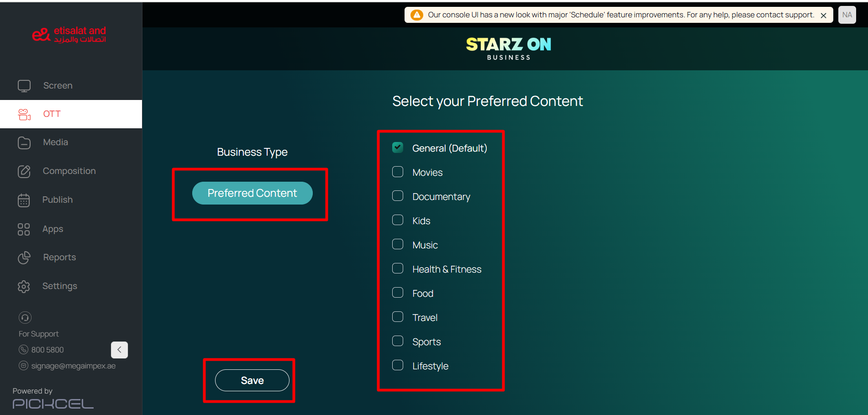868x415 pixels.
Task: Click the Apps grid icon
Action: 24,229
